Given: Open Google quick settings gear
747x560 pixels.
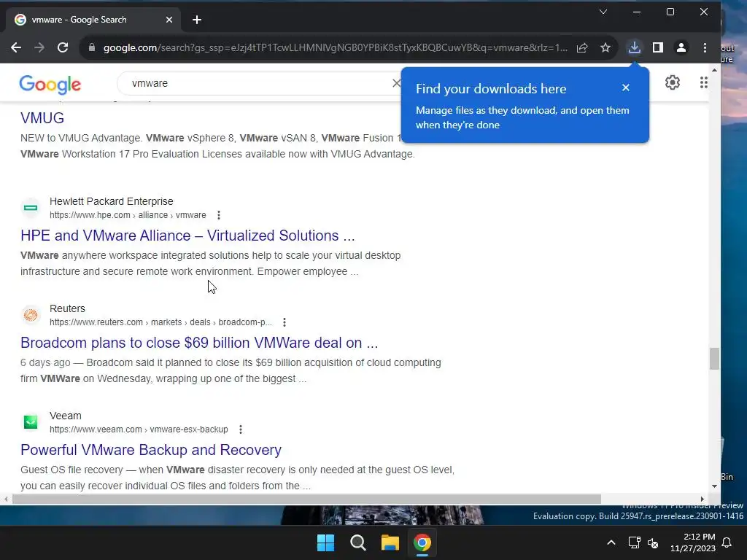Looking at the screenshot, I should click(672, 82).
